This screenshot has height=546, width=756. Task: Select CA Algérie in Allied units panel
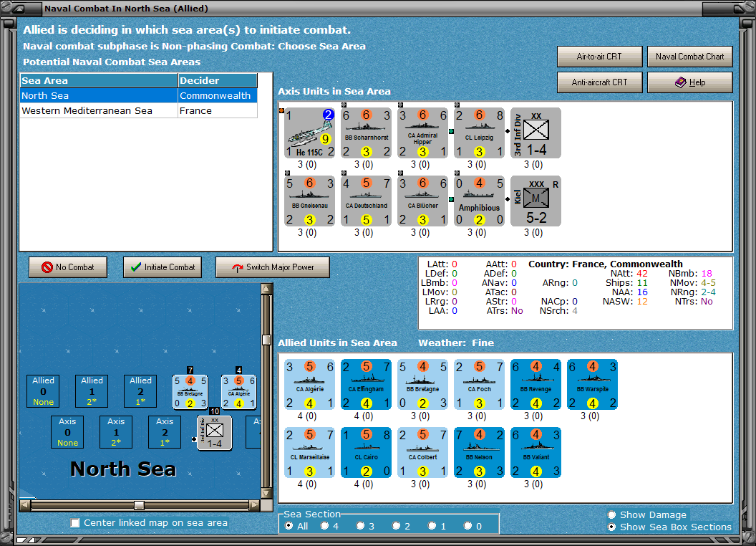[309, 384]
